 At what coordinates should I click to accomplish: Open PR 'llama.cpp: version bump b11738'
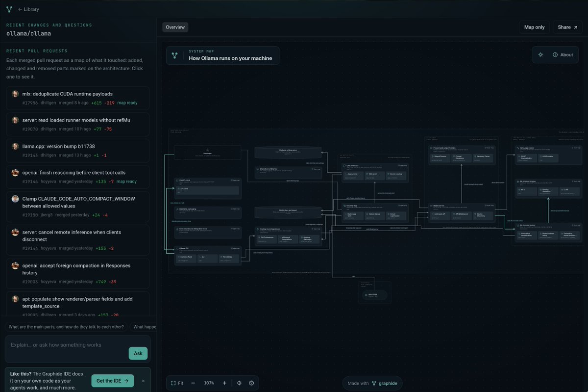78,151
